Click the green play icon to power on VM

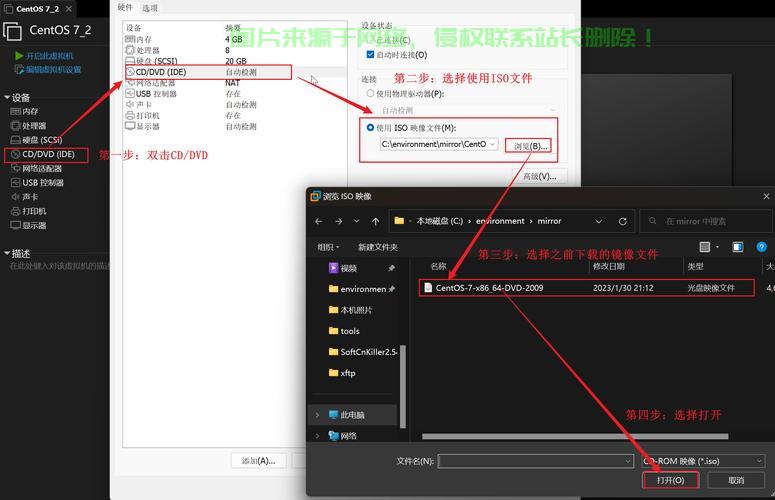pos(19,56)
